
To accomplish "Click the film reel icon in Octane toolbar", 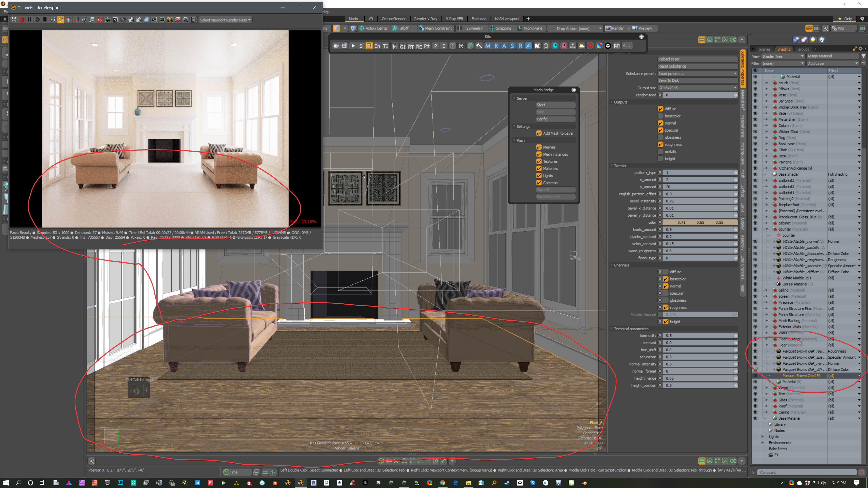I will coord(185,19).
